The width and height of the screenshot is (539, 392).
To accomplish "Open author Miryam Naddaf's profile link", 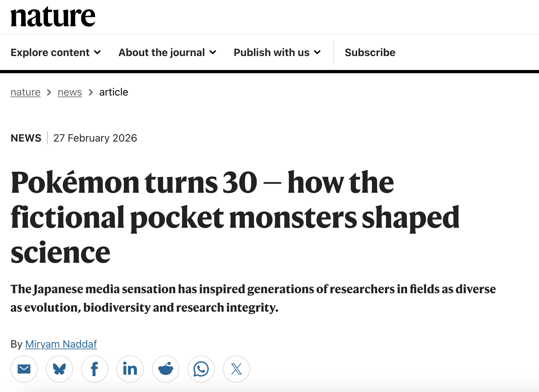I will coord(61,344).
